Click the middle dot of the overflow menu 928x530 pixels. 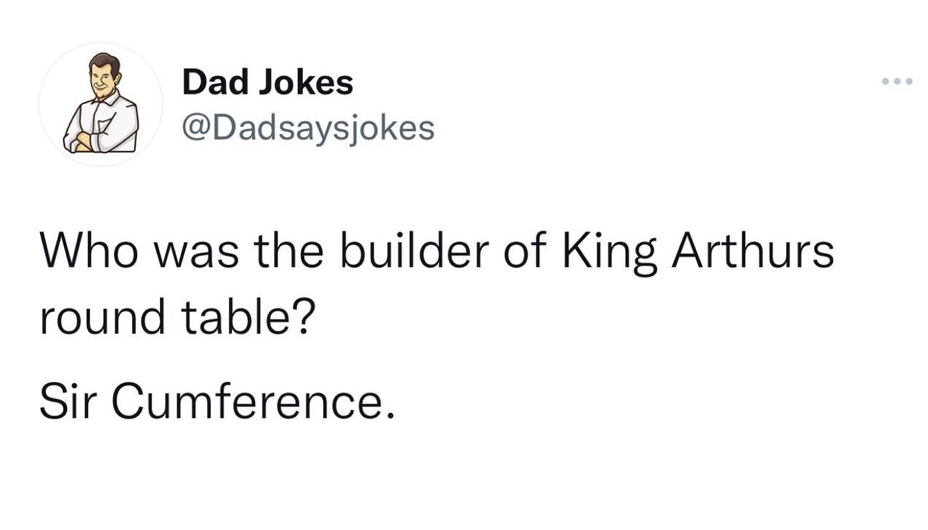[x=897, y=82]
